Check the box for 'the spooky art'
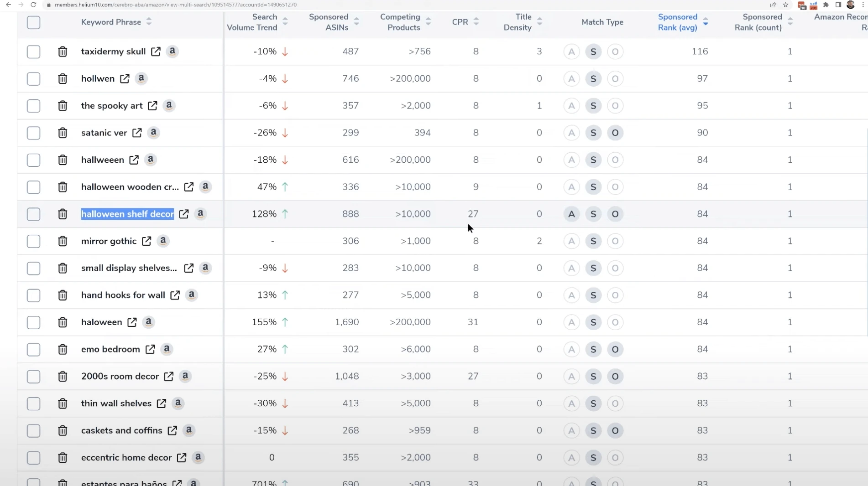Image resolution: width=868 pixels, height=486 pixels. (33, 106)
